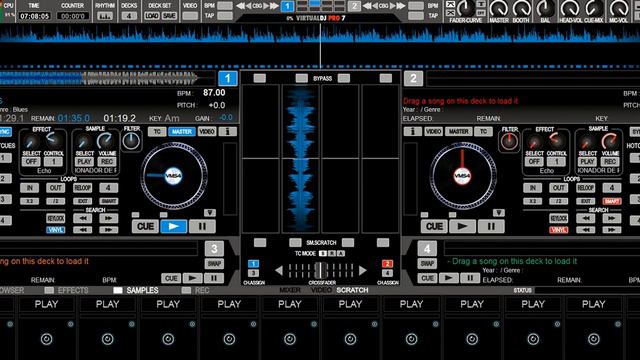
Task: Toggle deck 2 TC timecode button
Action: pos(484,131)
